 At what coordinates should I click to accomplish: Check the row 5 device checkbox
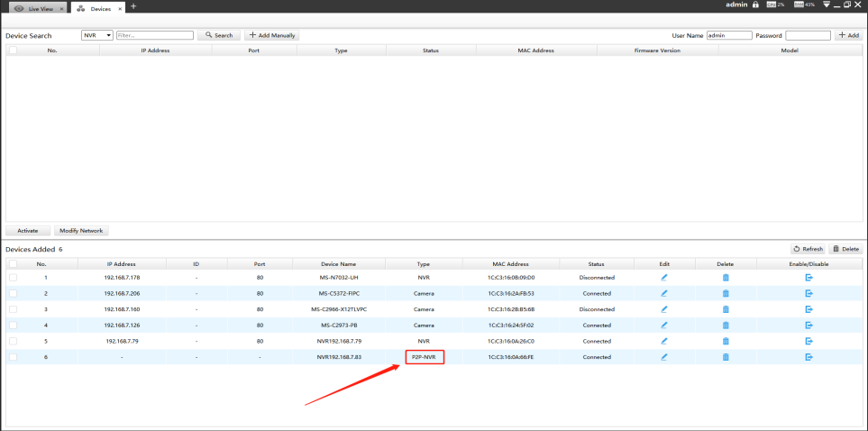point(14,341)
